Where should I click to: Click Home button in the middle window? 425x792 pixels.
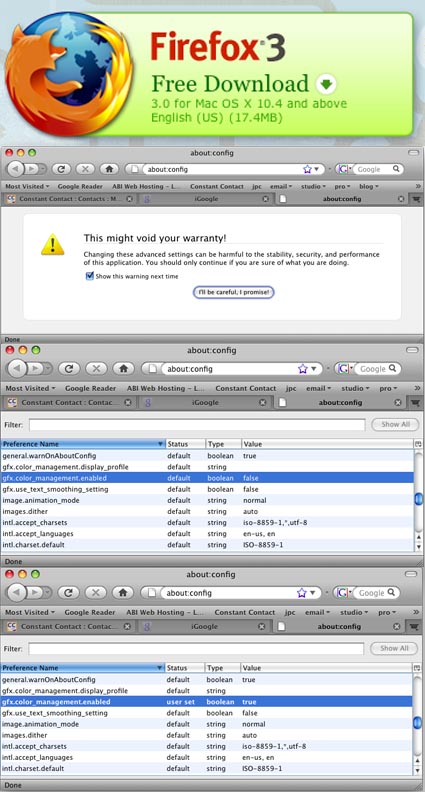point(123,369)
